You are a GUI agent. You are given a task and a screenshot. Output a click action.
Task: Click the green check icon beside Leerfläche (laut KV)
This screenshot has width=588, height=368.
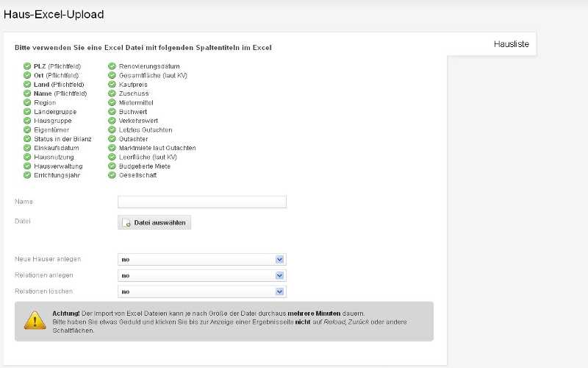(112, 157)
